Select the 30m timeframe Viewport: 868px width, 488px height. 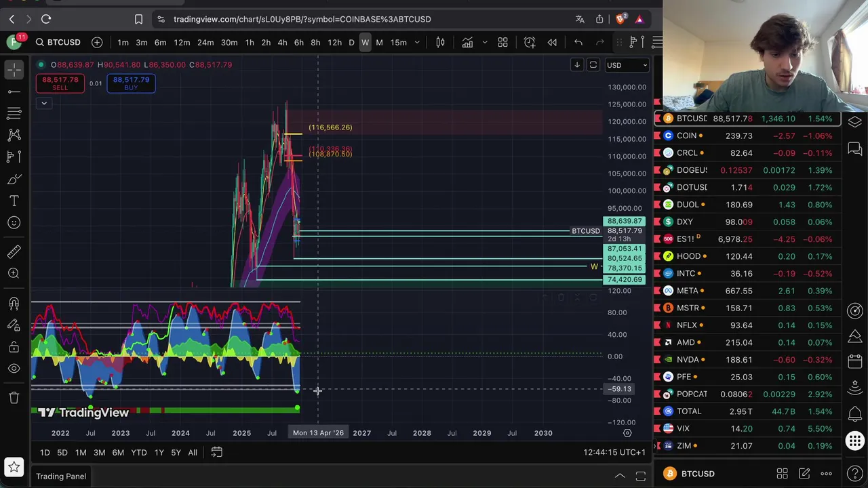[x=229, y=43]
